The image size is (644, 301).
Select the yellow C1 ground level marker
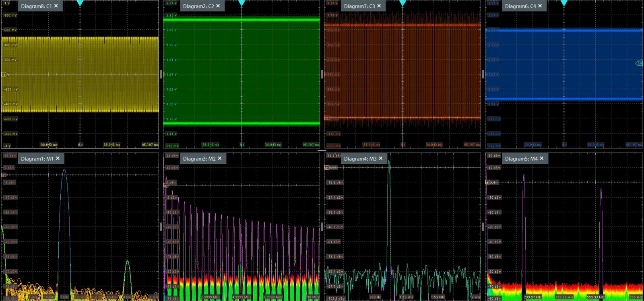4,74
